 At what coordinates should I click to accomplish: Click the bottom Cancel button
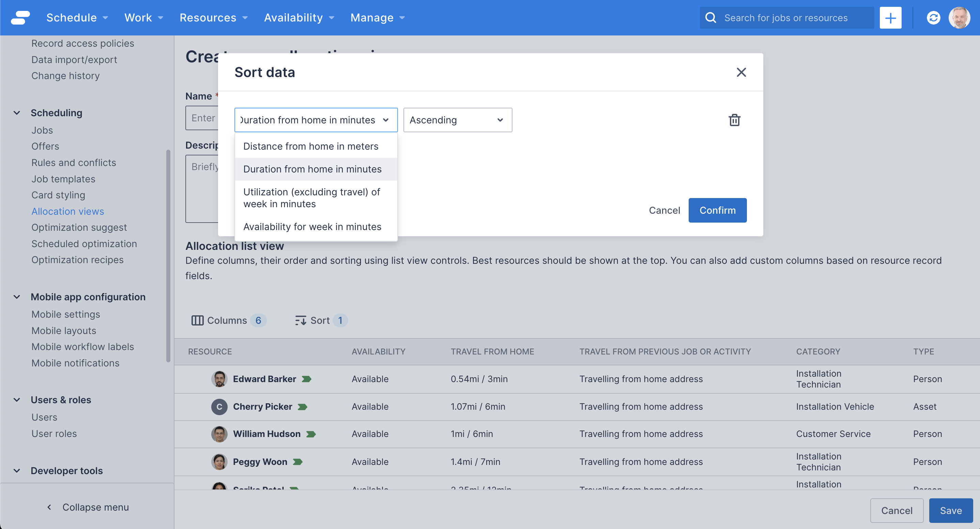coord(896,510)
